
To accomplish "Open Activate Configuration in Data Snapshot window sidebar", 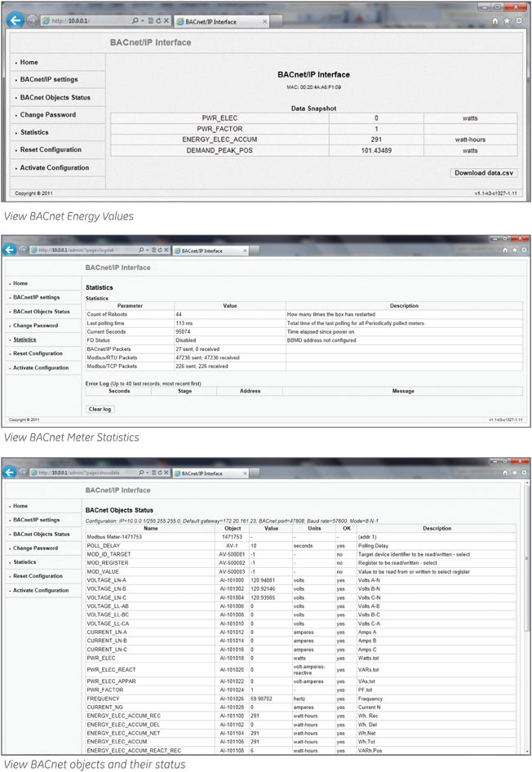I will coord(55,168).
